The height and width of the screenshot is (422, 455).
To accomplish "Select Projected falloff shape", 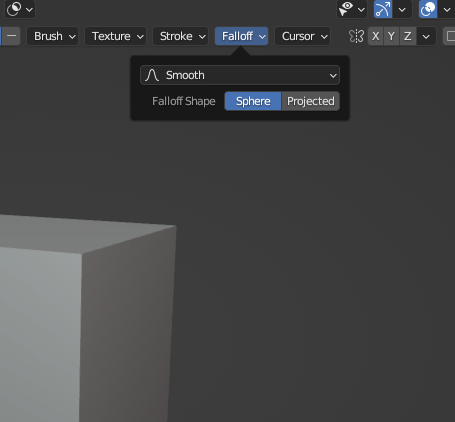I will [x=311, y=101].
